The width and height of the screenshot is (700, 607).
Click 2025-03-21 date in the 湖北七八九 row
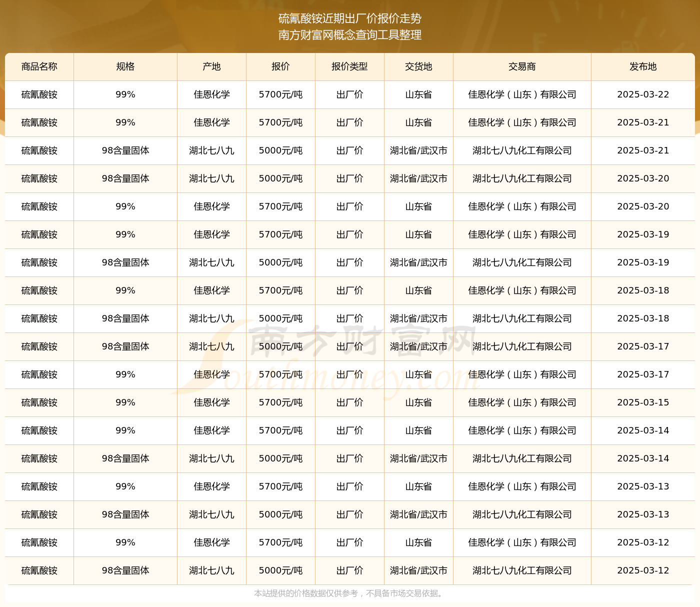[x=643, y=150]
